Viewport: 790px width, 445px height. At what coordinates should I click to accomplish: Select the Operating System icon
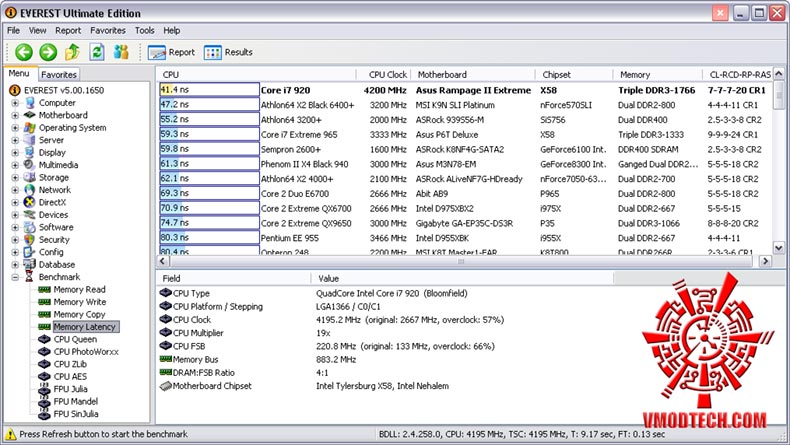click(x=30, y=128)
